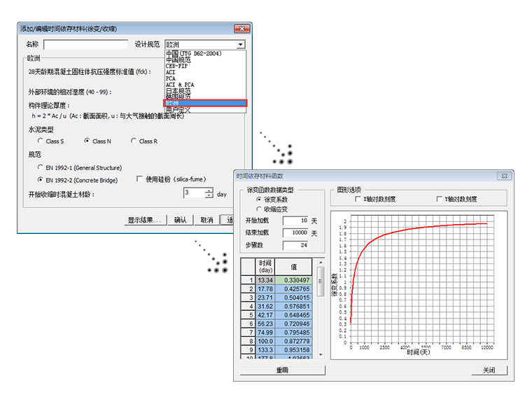
Task: Click table cell 0.872779
Action: [293, 341]
